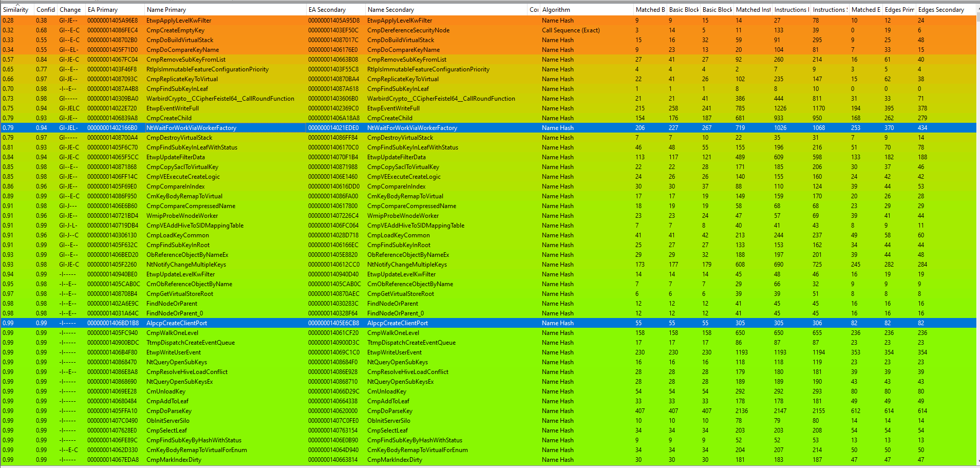Select the primary CmpReplicateKeyToVirtual row
The height and width of the screenshot is (468, 980).
point(182,79)
